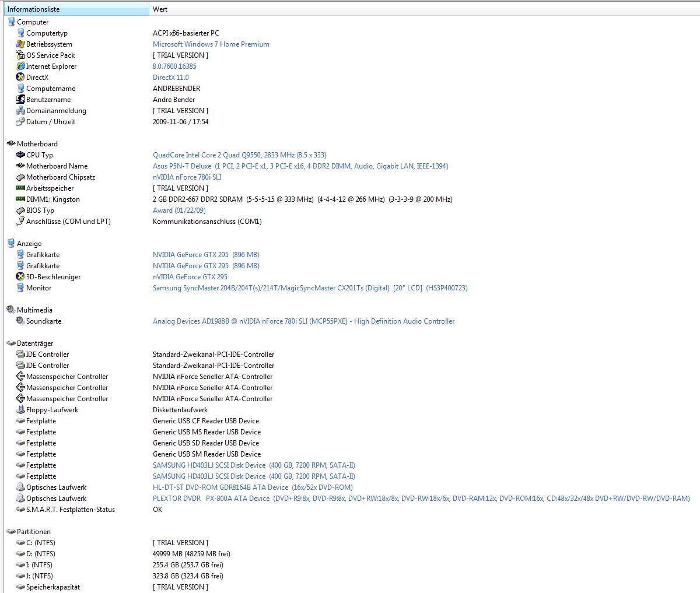Screen dimensions: 700x593
Task: Click the BIOS Typ icon
Action: pos(20,210)
